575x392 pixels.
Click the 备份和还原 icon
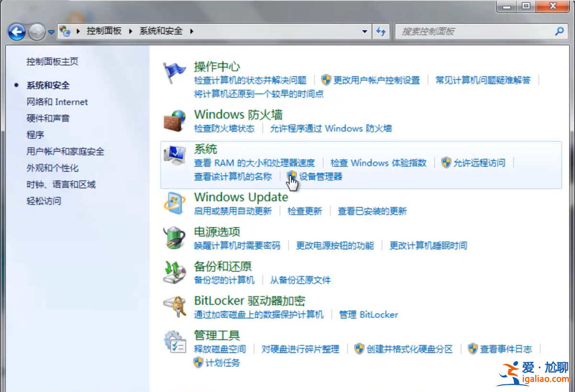click(x=174, y=272)
